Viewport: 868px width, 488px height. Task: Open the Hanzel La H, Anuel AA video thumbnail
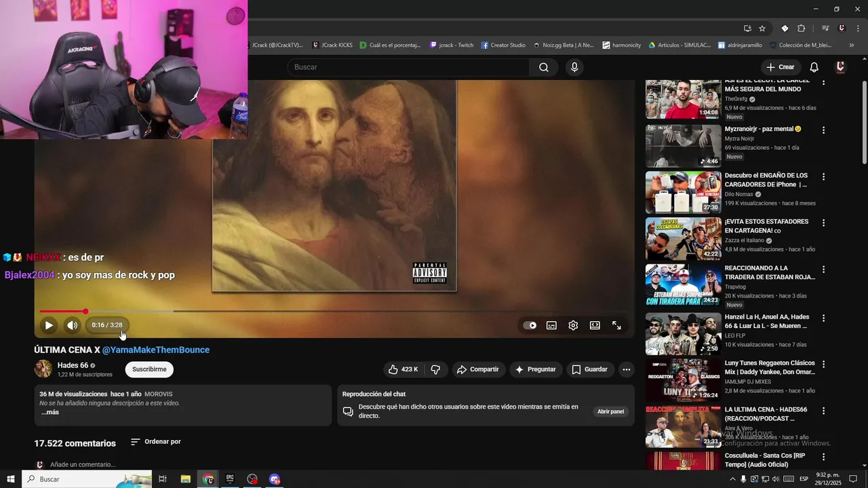(x=683, y=334)
